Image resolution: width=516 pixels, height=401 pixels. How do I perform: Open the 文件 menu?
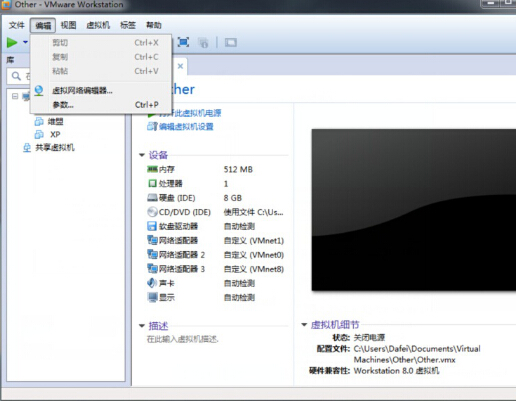[x=16, y=25]
